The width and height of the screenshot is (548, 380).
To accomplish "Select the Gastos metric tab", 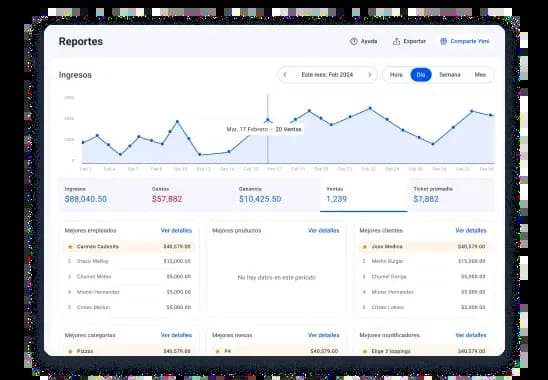I will (x=189, y=195).
